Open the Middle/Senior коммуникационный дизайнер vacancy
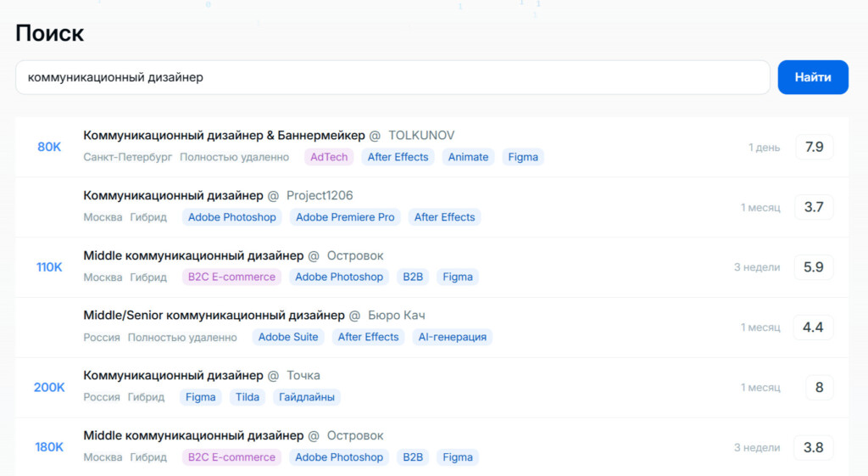 (214, 316)
